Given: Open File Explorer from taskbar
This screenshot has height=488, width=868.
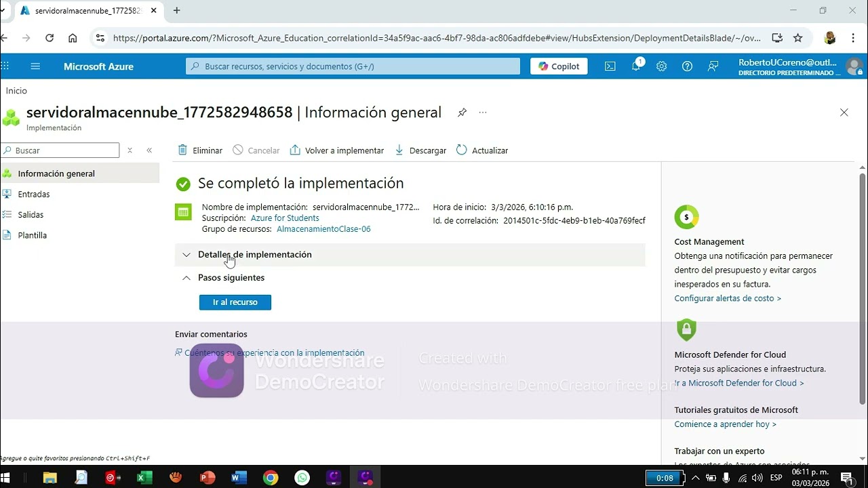Looking at the screenshot, I should click(50, 478).
